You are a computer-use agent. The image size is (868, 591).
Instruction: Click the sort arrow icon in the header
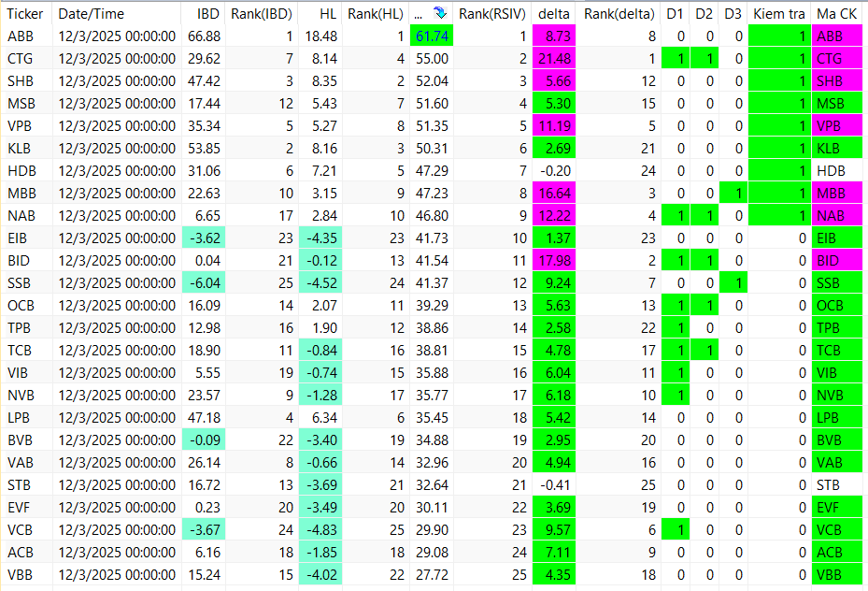440,13
